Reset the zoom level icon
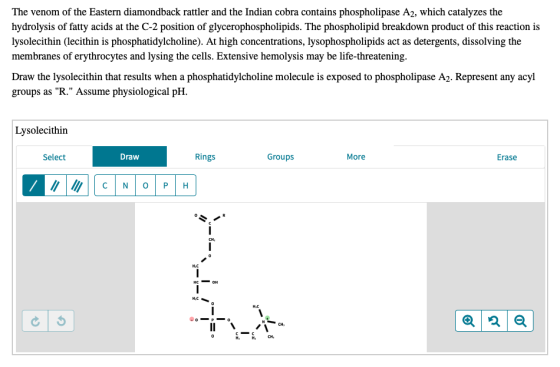560x367 pixels. click(494, 321)
